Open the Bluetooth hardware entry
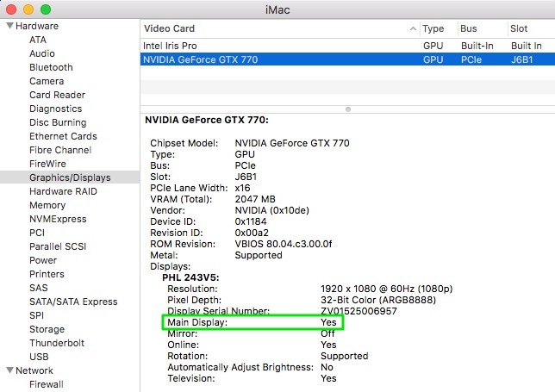Image resolution: width=555 pixels, height=392 pixels. click(x=51, y=67)
